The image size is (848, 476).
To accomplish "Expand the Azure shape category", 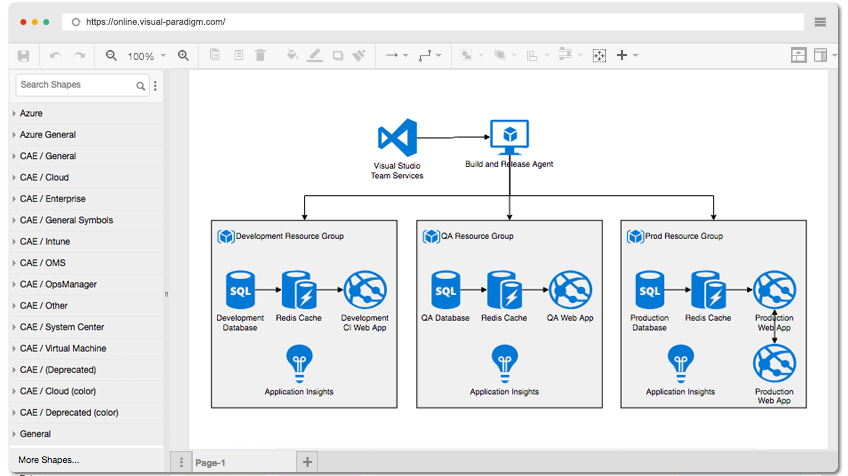I will click(87, 114).
